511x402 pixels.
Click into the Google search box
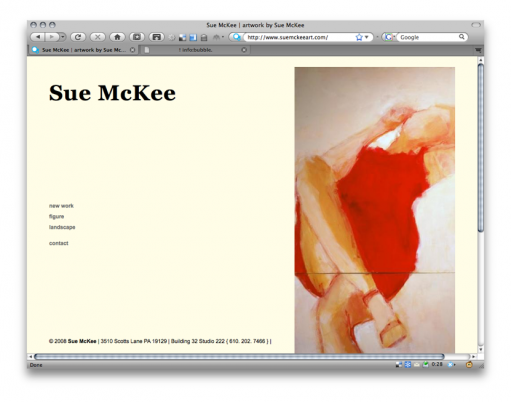point(428,37)
